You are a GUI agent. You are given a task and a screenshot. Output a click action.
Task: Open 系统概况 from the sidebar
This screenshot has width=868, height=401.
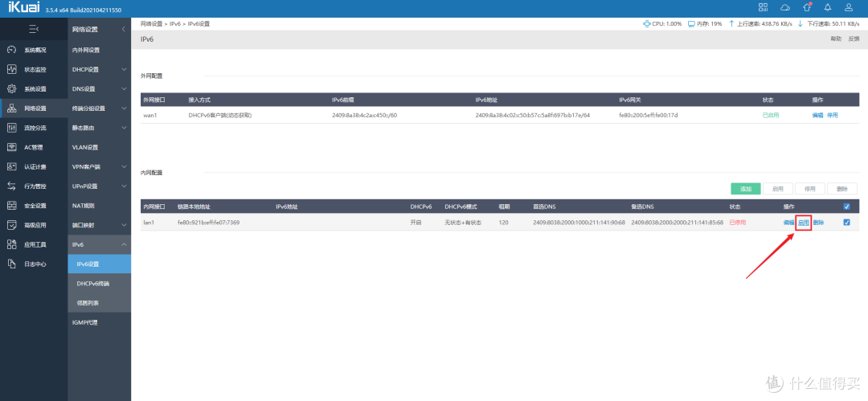click(x=34, y=50)
